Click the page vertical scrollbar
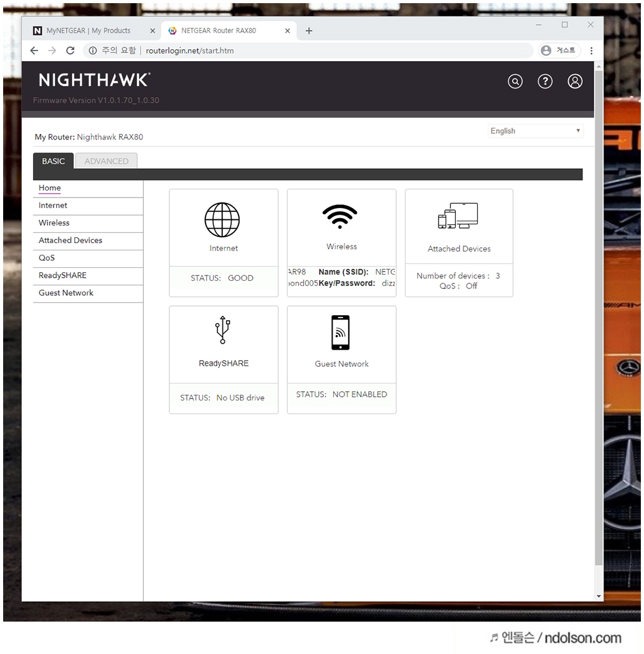 599,317
